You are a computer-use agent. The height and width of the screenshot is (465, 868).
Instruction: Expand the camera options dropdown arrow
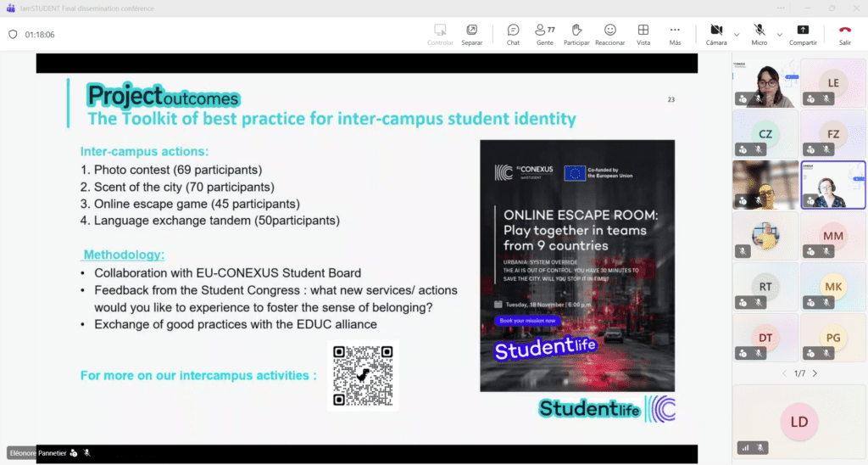(x=737, y=35)
